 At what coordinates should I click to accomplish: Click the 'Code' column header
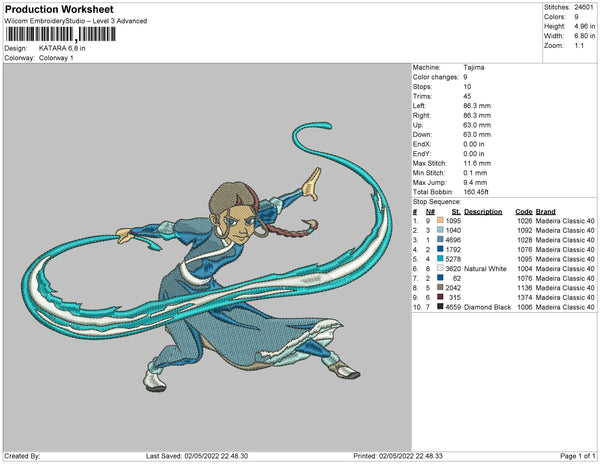523,212
